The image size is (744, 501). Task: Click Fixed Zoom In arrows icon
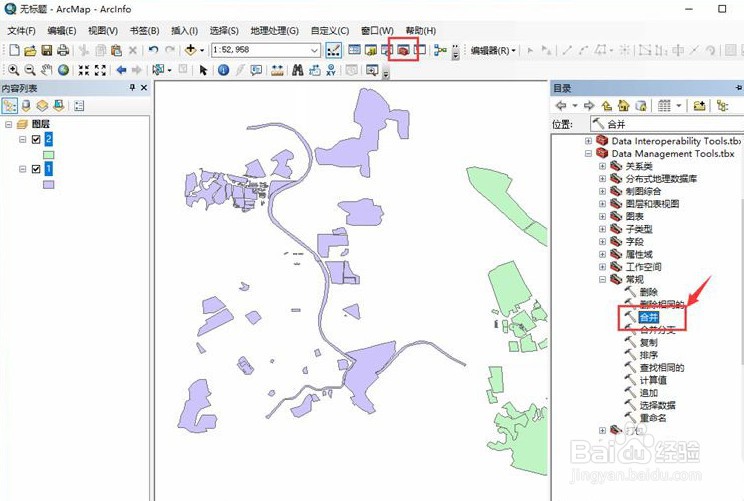click(84, 70)
